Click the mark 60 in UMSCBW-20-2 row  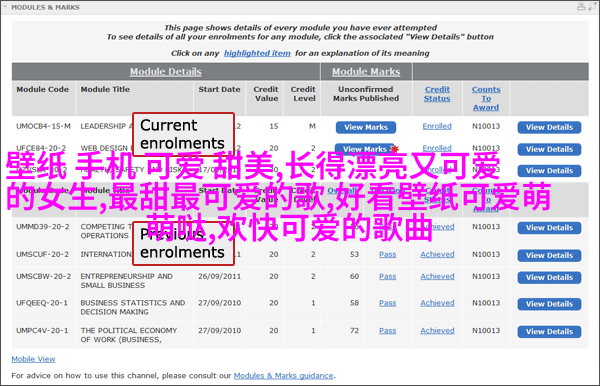354,276
